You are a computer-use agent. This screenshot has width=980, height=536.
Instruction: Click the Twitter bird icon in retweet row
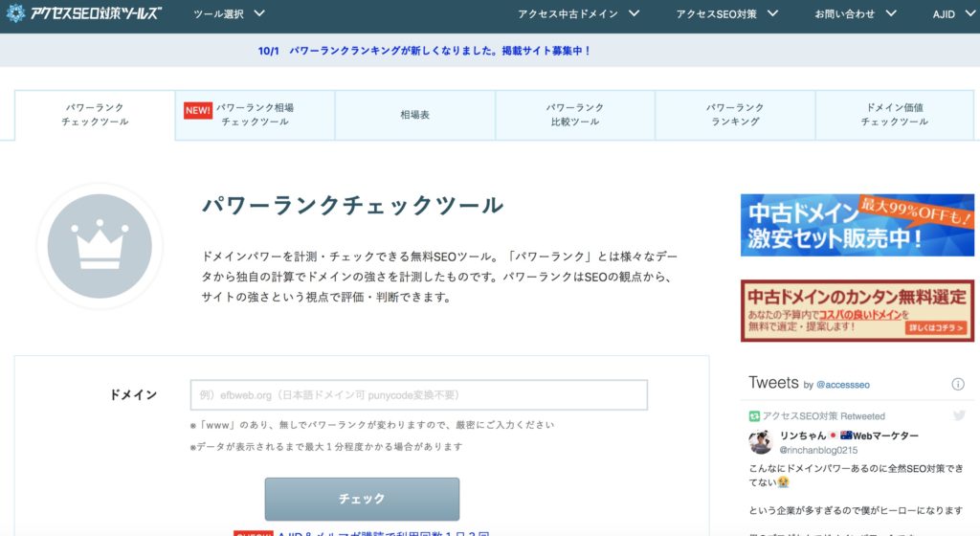tap(959, 415)
